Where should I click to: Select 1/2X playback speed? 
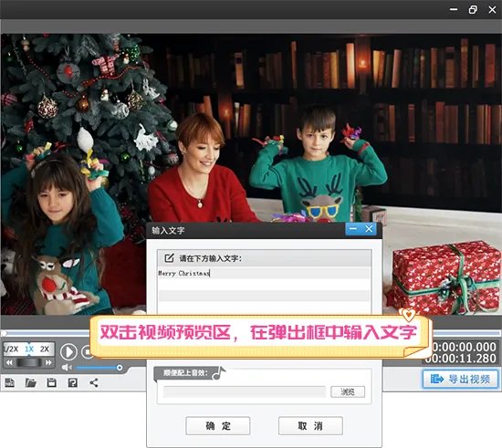tap(12, 349)
